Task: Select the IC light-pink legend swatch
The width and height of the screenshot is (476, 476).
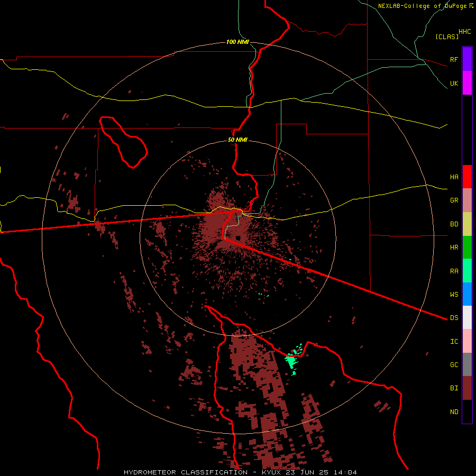Action: tap(467, 341)
